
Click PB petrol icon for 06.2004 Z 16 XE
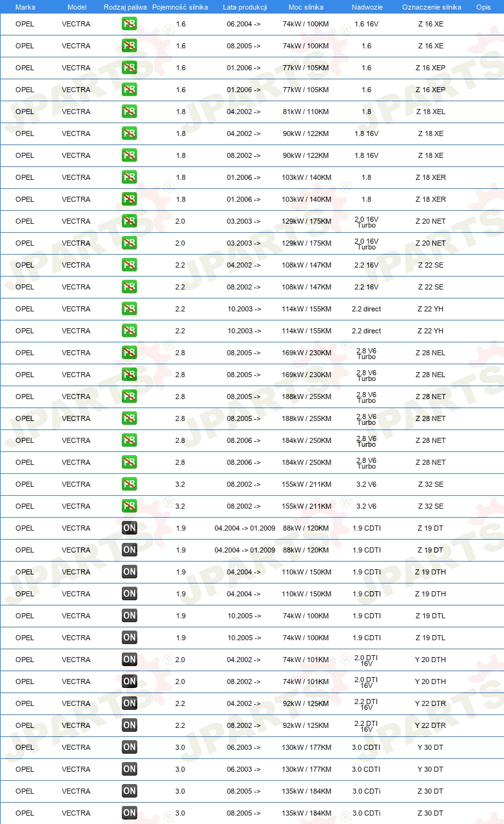point(130,24)
